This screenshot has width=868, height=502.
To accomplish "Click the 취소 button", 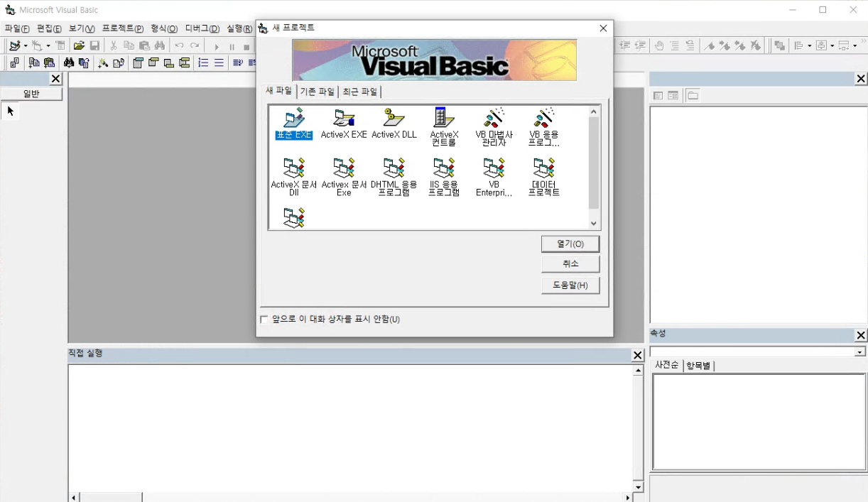I will pos(570,264).
